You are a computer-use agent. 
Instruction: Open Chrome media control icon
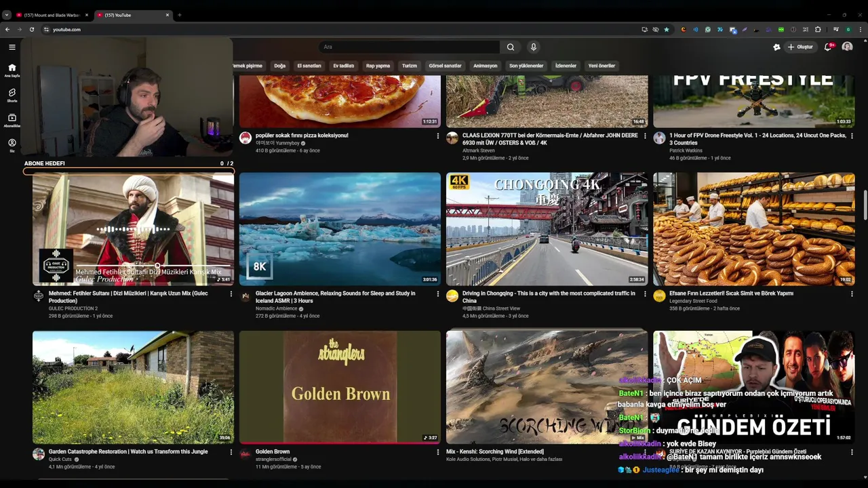pos(836,29)
